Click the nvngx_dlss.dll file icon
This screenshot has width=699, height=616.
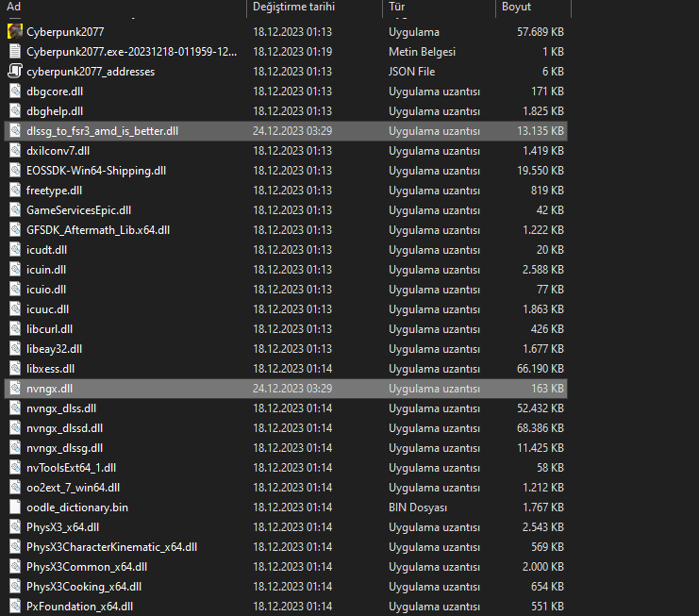[x=15, y=408]
